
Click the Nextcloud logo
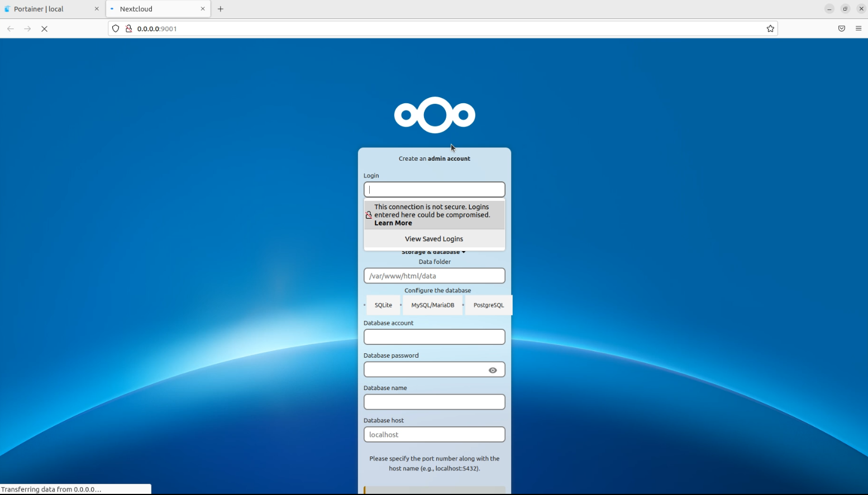(435, 115)
